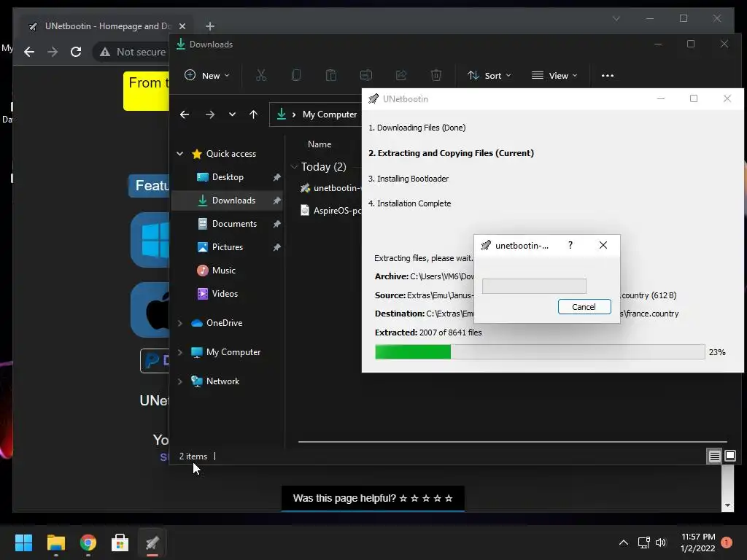Open File Explorer from the taskbar

tap(55, 542)
